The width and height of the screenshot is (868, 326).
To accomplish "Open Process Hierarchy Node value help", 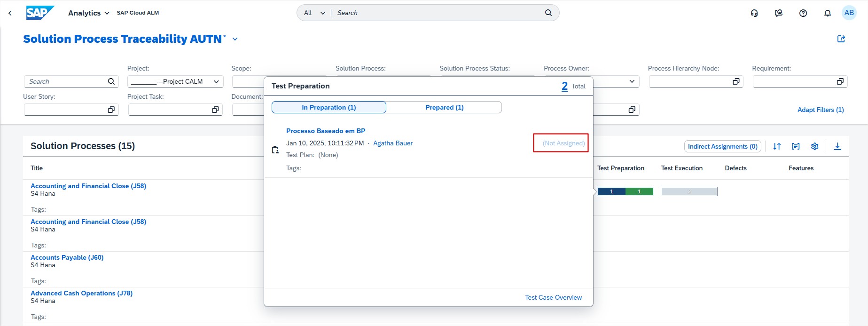I will (735, 82).
